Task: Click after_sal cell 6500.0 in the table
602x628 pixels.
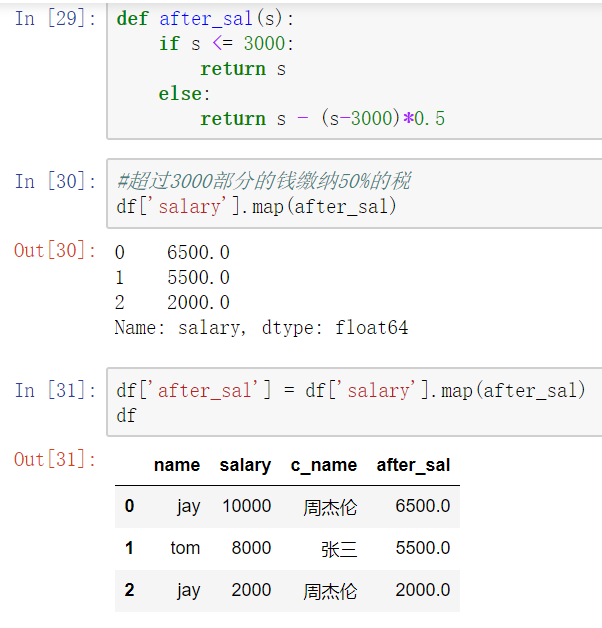Action: coord(423,506)
